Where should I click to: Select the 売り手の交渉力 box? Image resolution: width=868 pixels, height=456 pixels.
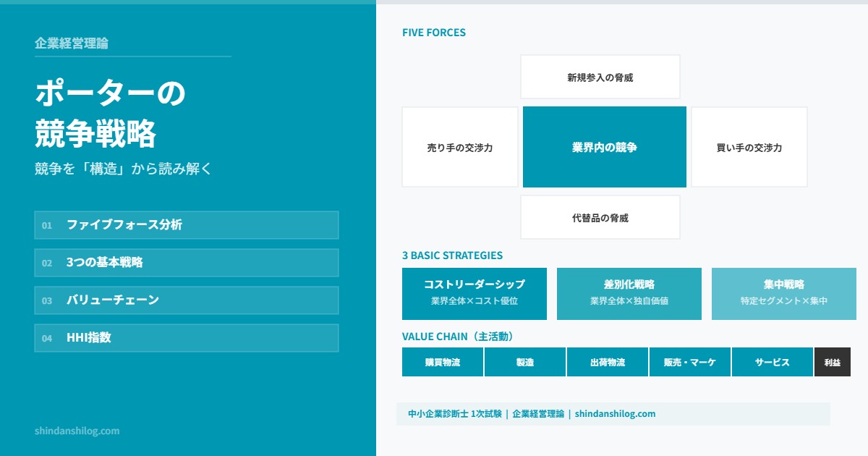click(x=460, y=146)
